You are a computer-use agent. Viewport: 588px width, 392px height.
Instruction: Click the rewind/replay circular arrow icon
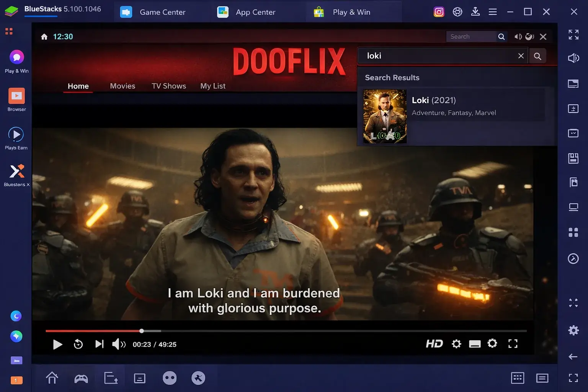coord(78,344)
